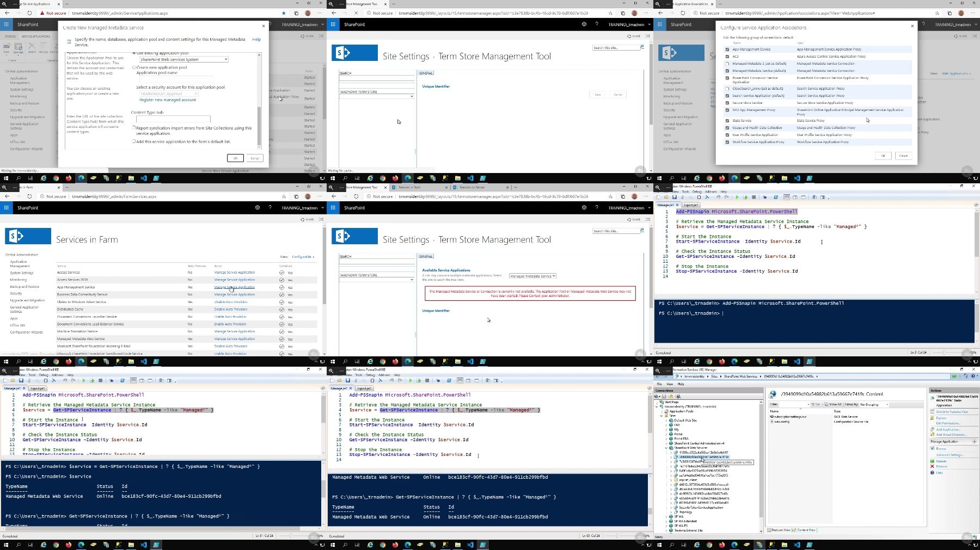This screenshot has height=550, width=980.
Task: Click Cancel in Configure Service Application Associations dialog
Action: [x=903, y=156]
